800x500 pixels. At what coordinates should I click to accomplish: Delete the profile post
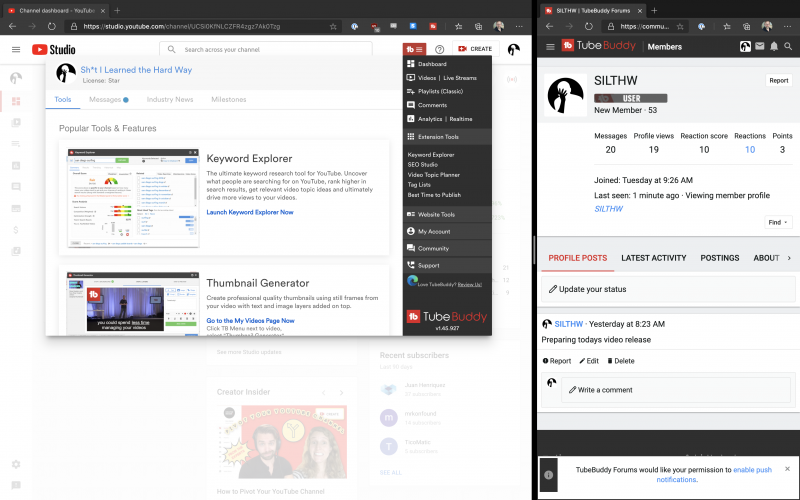pos(620,361)
